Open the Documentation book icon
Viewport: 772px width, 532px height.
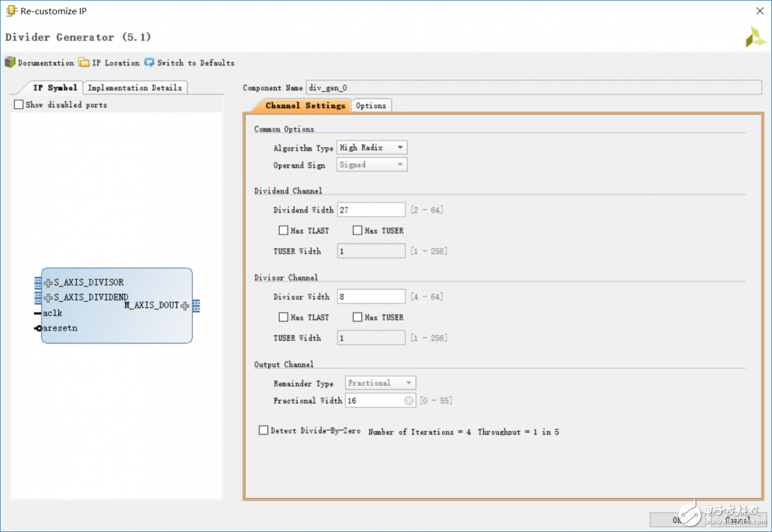(10, 62)
